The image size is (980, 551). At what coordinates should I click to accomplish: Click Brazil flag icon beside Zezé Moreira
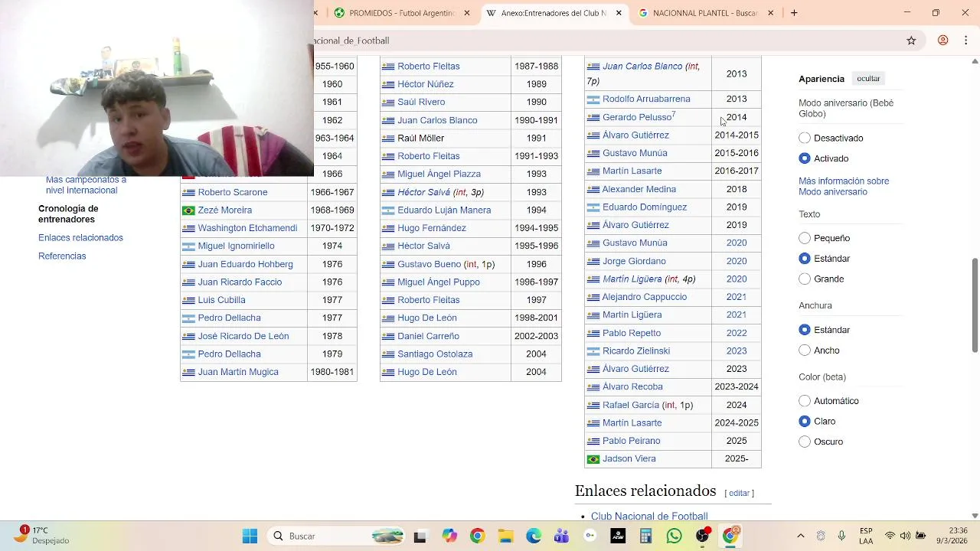pos(188,210)
